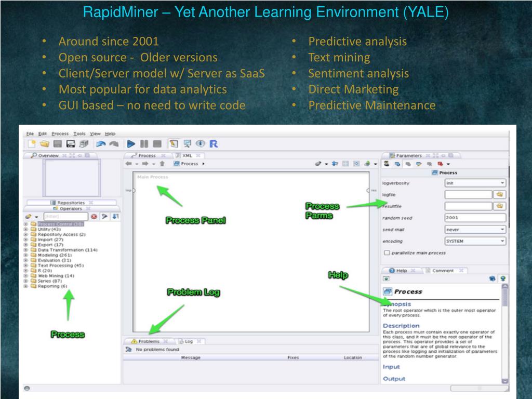Click the red icon in Parameters toolbar

pyautogui.click(x=441, y=164)
